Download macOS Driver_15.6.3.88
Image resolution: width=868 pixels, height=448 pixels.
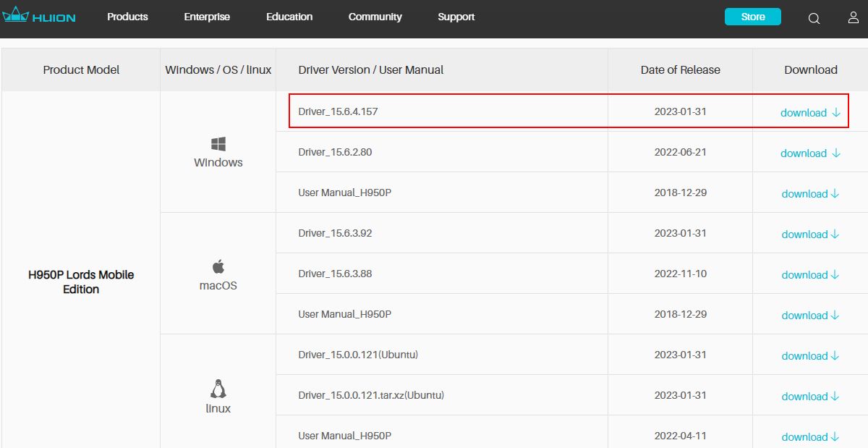coord(810,275)
